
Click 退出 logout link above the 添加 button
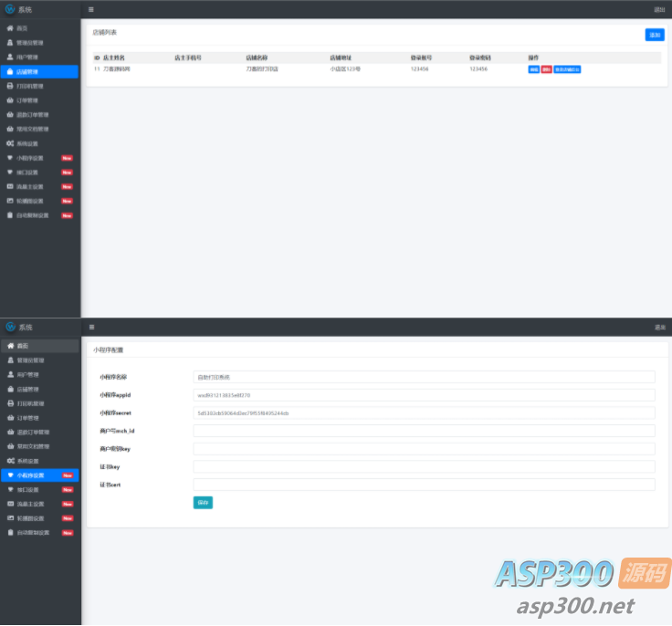click(659, 9)
